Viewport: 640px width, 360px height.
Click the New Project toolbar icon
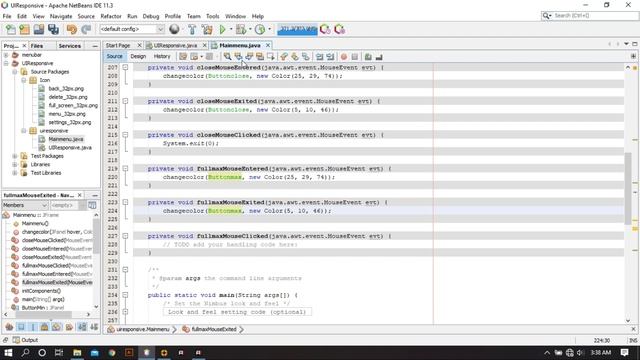click(24, 29)
